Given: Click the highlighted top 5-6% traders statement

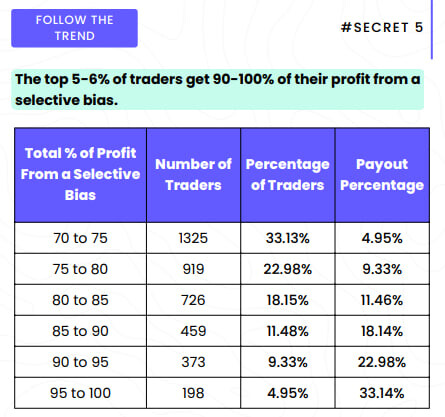Looking at the screenshot, I should coord(218,89).
